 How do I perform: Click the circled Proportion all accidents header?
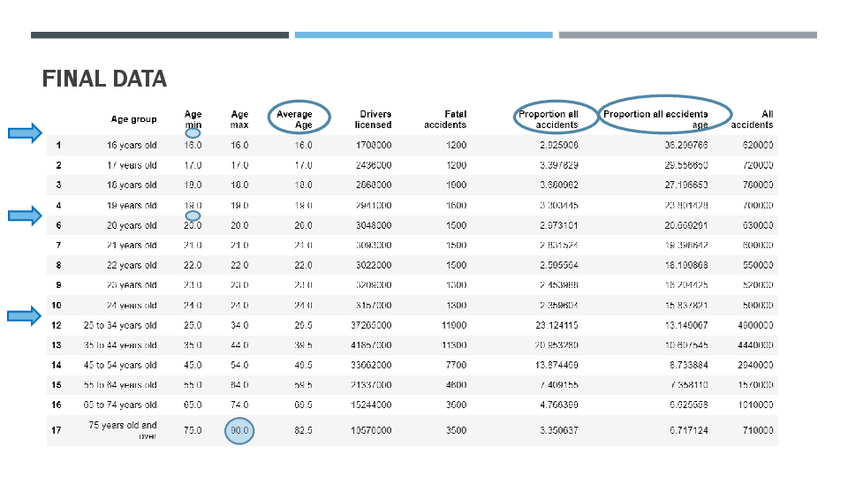pyautogui.click(x=548, y=119)
